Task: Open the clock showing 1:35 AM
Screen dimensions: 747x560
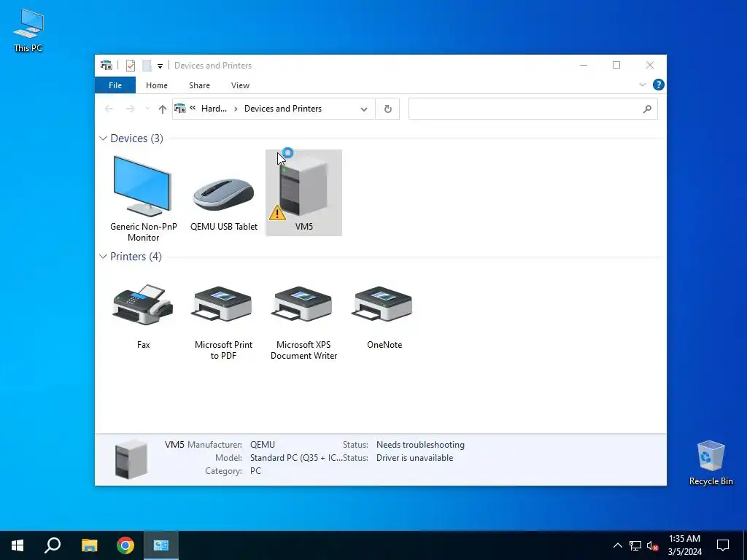Action: click(684, 545)
